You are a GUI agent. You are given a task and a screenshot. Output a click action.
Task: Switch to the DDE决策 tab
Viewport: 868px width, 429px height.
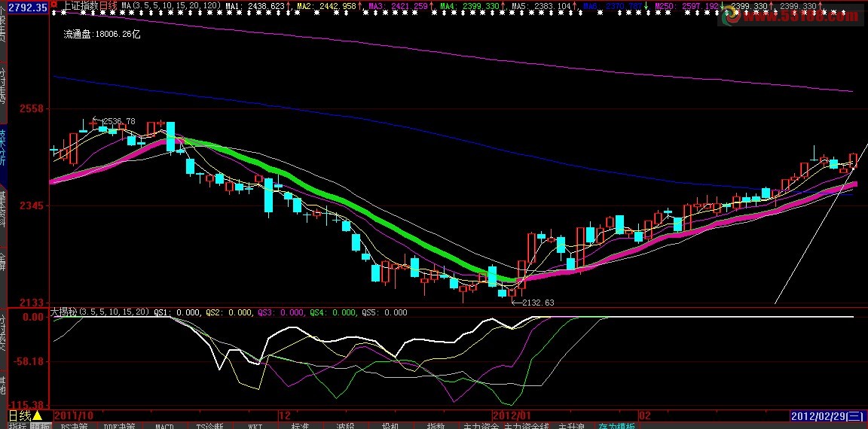pos(119,426)
